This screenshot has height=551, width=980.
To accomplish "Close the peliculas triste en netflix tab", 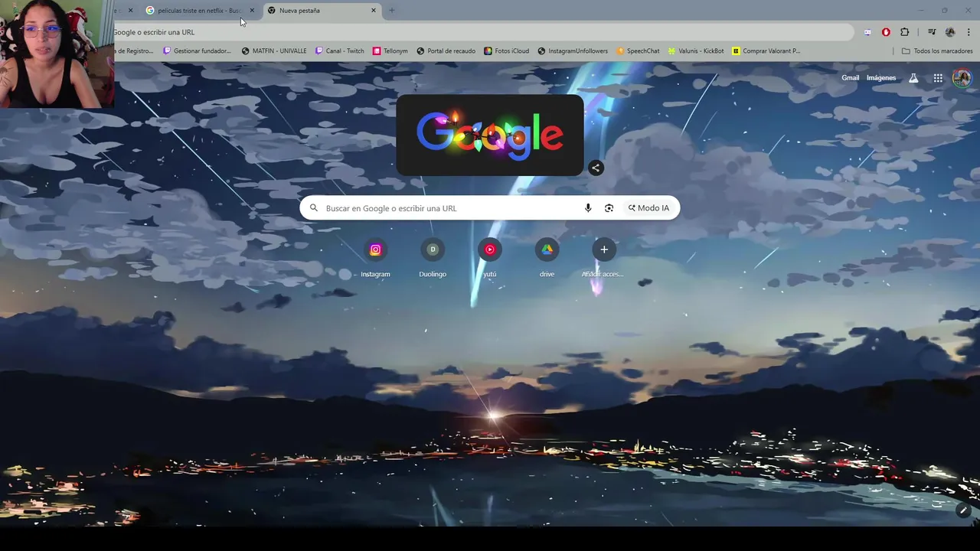I will (x=252, y=11).
